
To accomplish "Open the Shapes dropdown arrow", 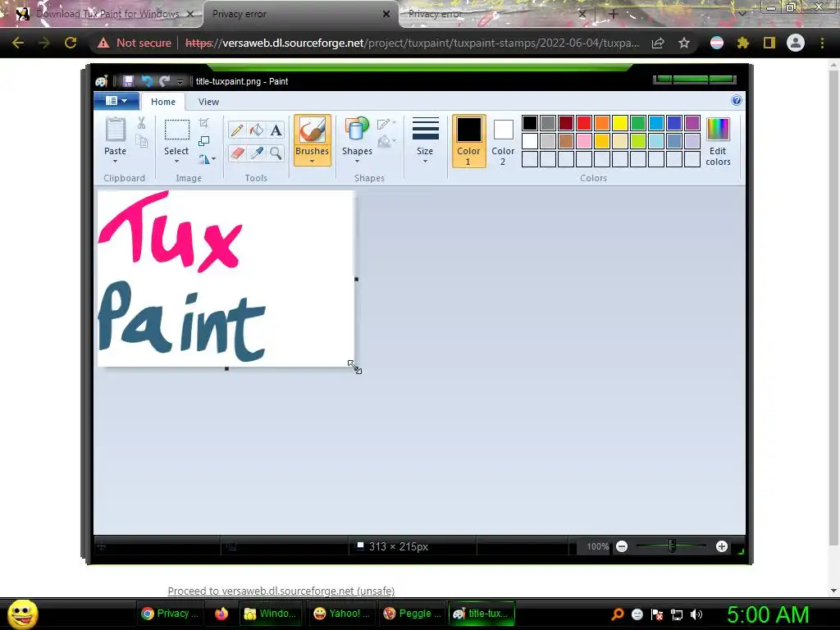I will point(357,162).
